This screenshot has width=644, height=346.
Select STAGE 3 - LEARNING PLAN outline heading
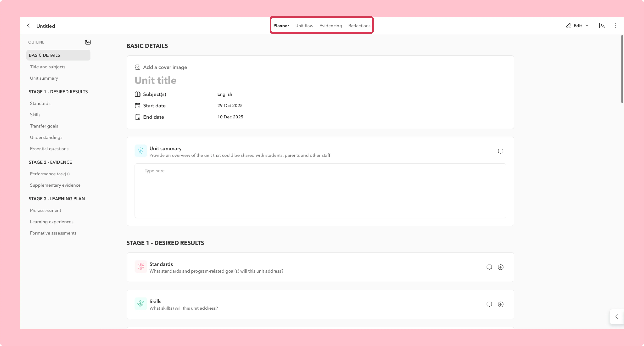pos(57,199)
